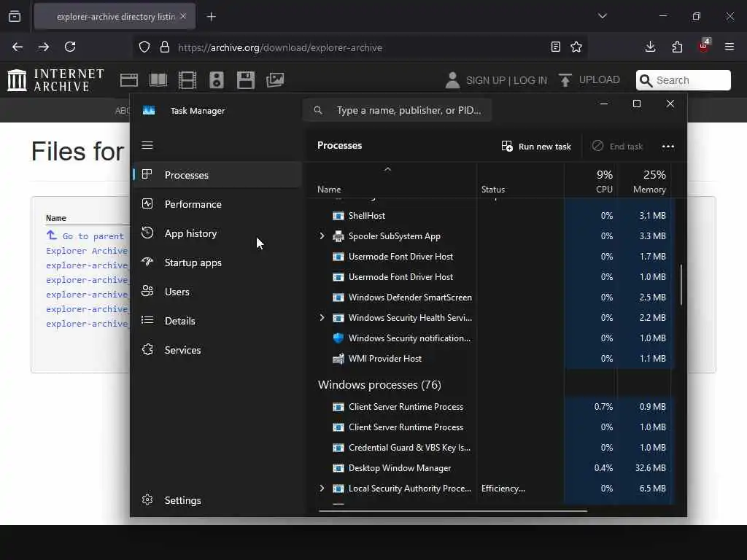Viewport: 747px width, 560px height.
Task: Click Task Manager vertical scrollbar thumb
Action: tap(681, 284)
